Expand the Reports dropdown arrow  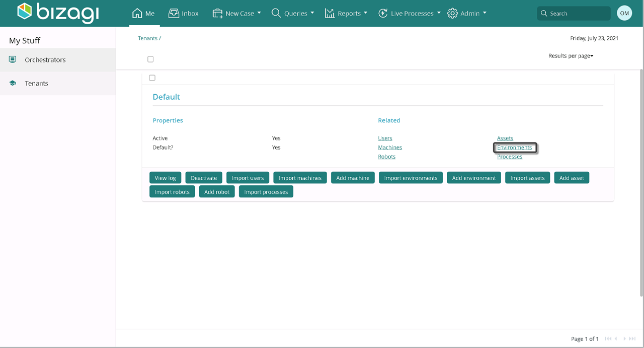pyautogui.click(x=365, y=13)
